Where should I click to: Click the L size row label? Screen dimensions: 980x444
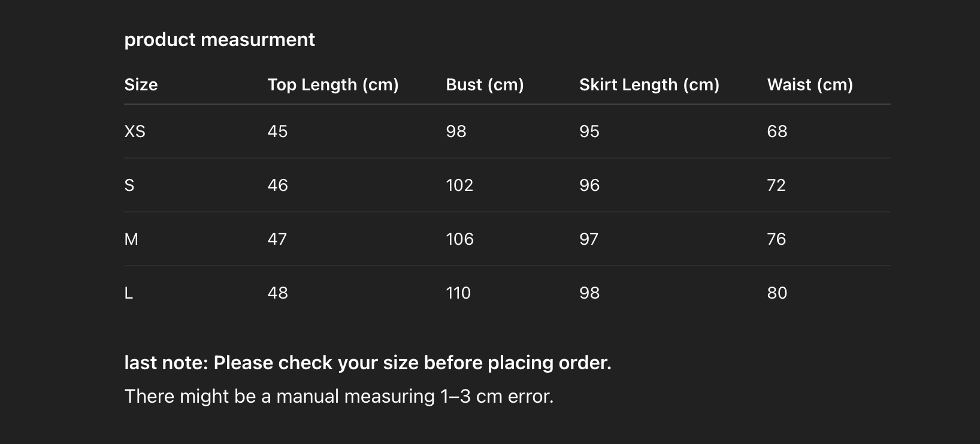pyautogui.click(x=129, y=293)
